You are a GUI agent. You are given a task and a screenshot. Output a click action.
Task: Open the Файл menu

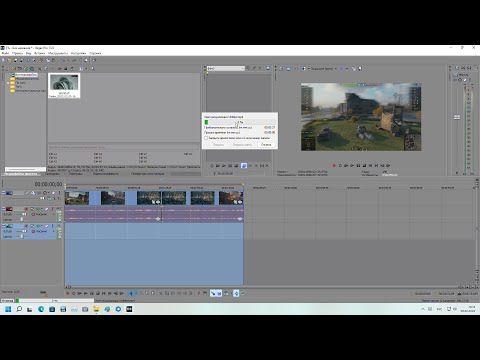(5, 53)
